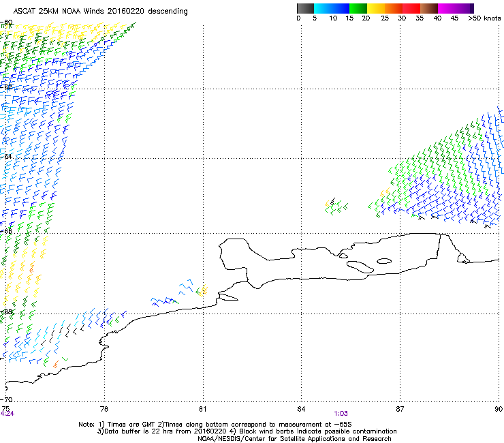Click the isolated wind barb cluster near 85E
504x443 pixels.
pos(336,207)
